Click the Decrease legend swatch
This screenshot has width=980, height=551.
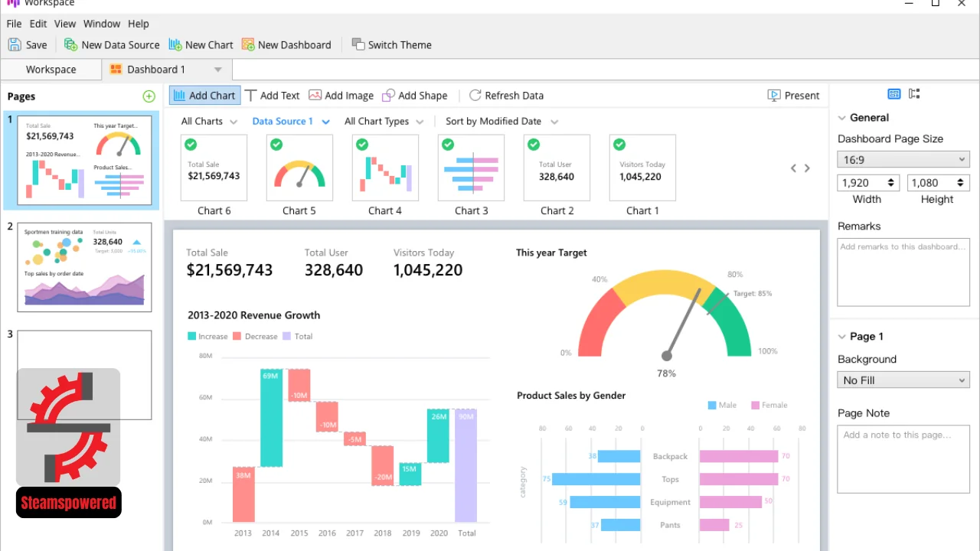tap(237, 336)
